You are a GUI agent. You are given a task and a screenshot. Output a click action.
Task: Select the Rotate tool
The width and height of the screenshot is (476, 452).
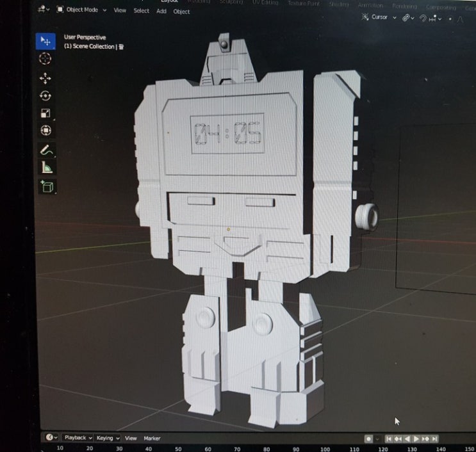(x=45, y=95)
